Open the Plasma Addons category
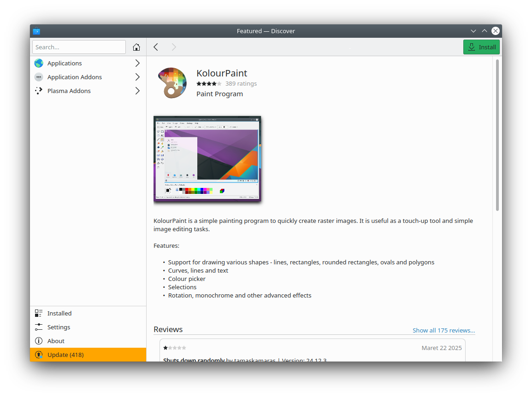532x397 pixels. pos(88,91)
